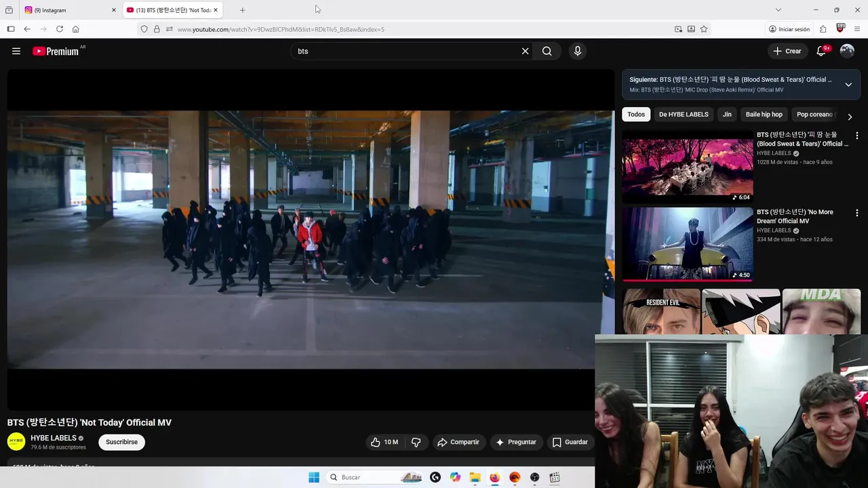This screenshot has width=868, height=488.
Task: List all tabs with the dropdown arrow
Action: pos(778,10)
